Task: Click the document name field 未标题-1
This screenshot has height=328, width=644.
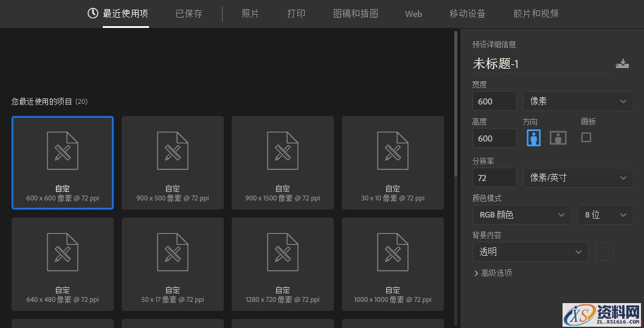Action: (x=542, y=64)
